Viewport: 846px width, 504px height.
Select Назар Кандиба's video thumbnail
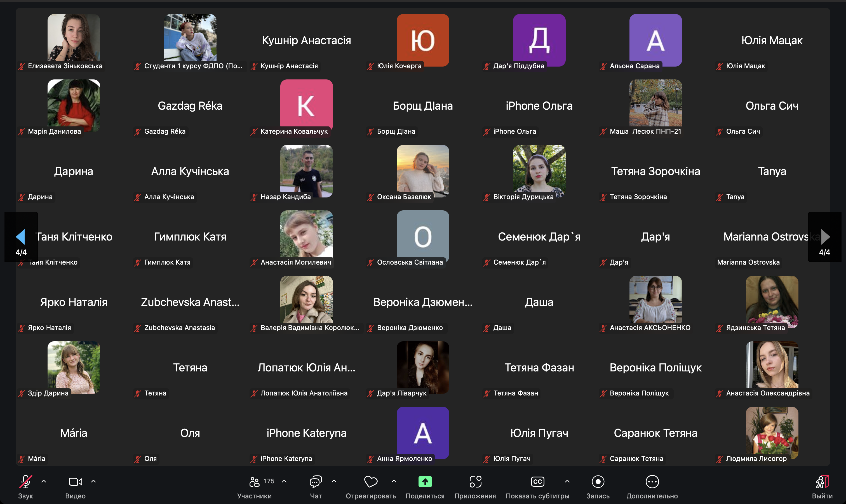306,171
